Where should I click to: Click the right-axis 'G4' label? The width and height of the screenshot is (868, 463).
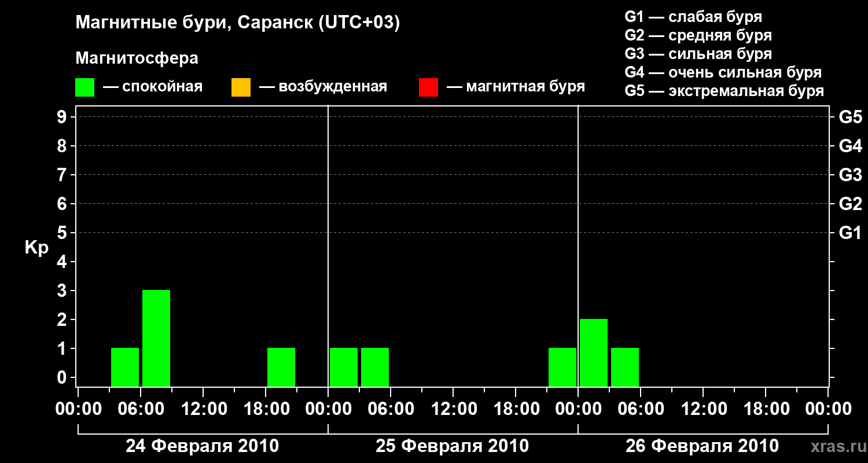(x=850, y=146)
